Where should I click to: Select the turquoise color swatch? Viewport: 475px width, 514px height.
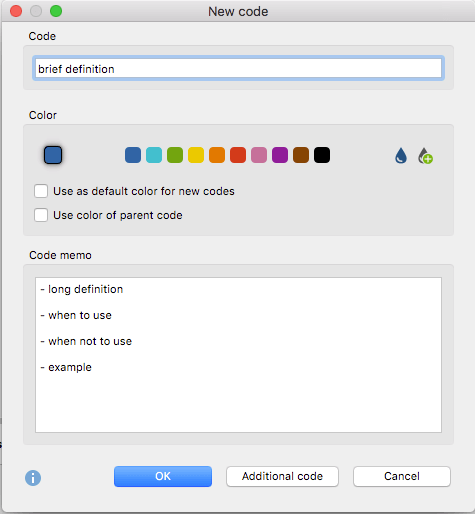click(154, 155)
